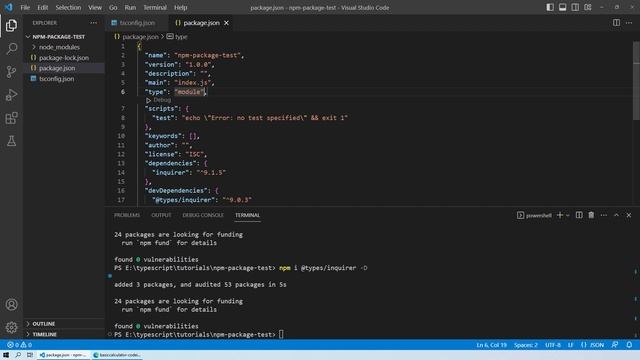Toggle primary sidebar layout icon
640x360 pixels.
(x=550, y=7)
